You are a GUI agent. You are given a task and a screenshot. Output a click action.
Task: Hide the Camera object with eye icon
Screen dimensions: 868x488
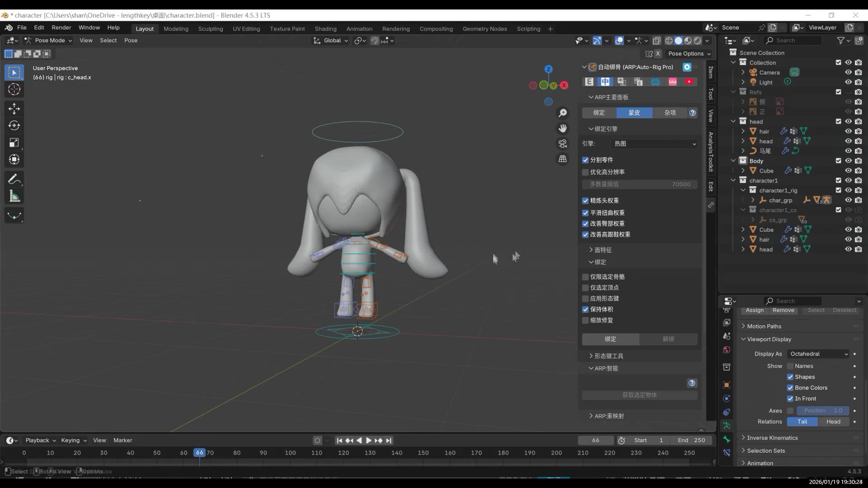point(848,72)
